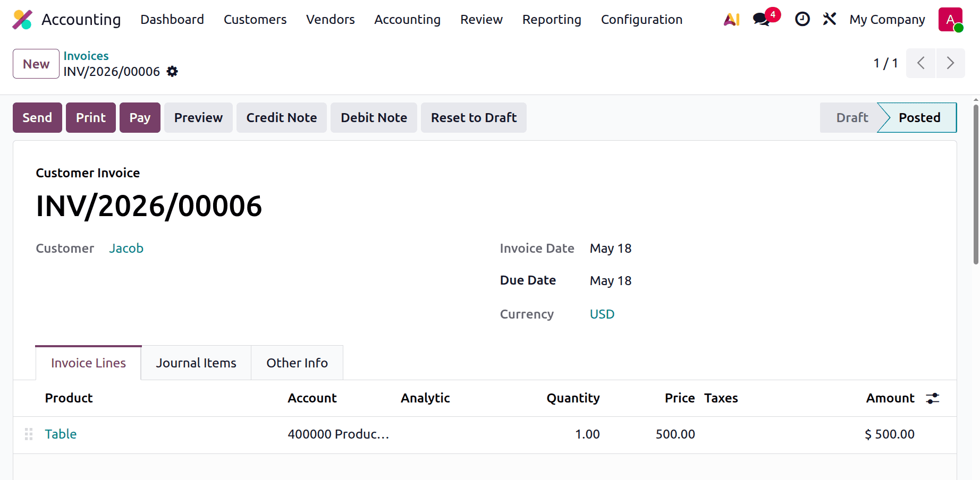
Task: Open the Vendors menu
Action: point(331,20)
